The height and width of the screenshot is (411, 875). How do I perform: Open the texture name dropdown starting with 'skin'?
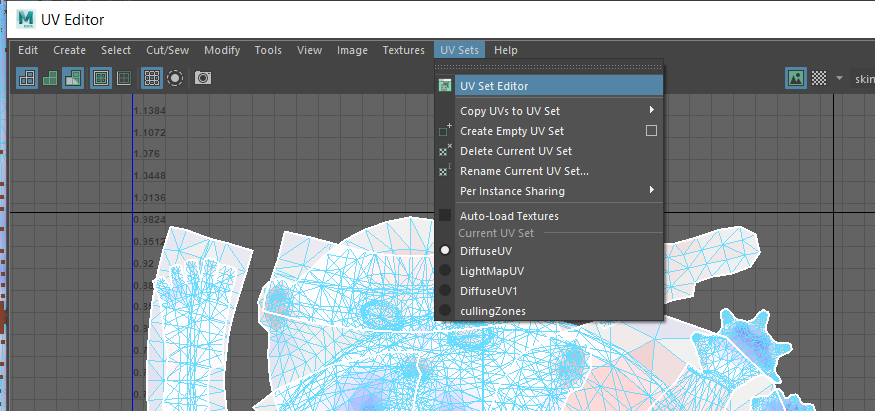coord(862,79)
